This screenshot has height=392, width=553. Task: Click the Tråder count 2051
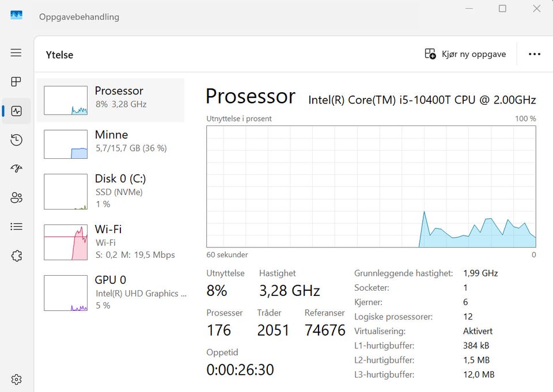tap(273, 330)
